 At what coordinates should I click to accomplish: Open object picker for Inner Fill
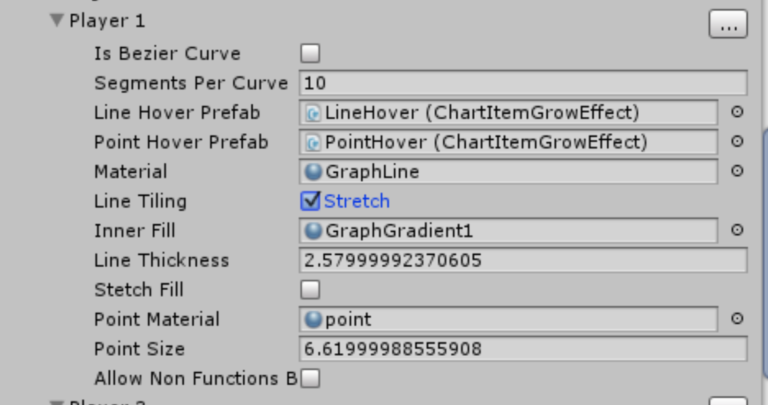737,230
